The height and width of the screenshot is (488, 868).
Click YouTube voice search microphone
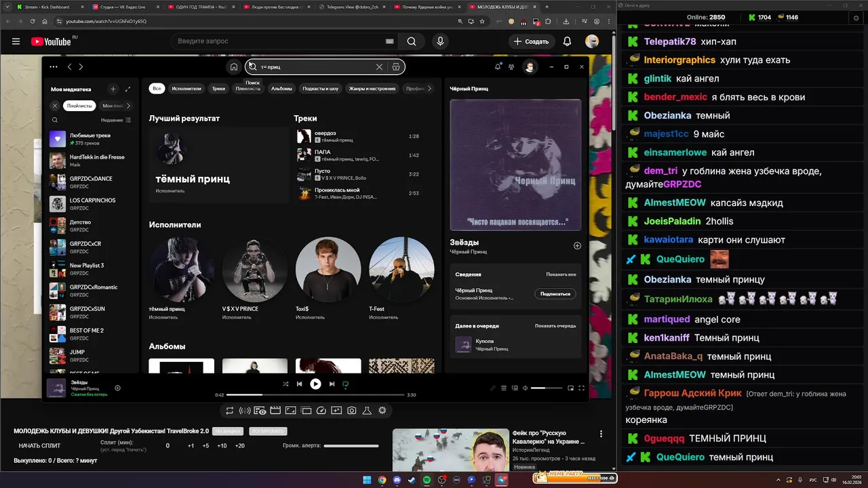440,41
